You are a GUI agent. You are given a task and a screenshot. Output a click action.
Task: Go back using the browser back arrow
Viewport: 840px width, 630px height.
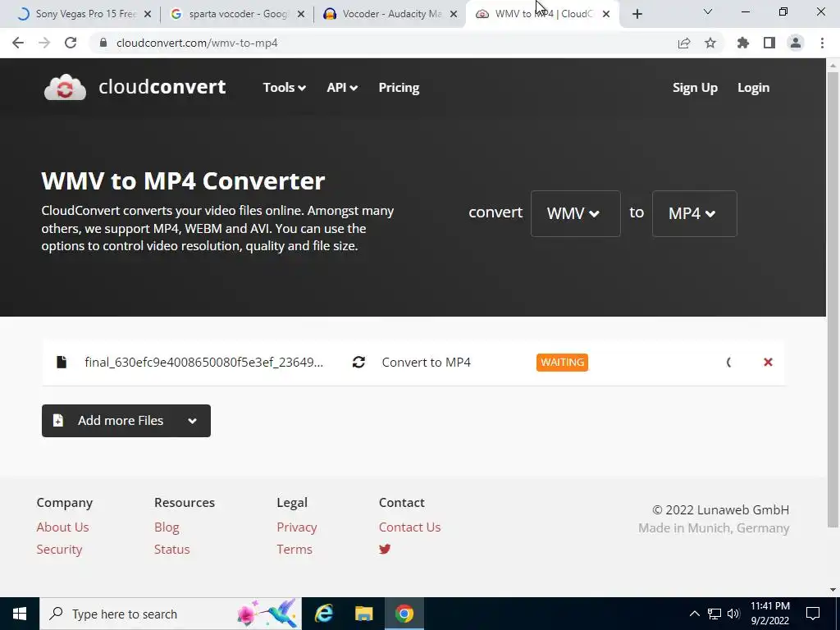[18, 43]
